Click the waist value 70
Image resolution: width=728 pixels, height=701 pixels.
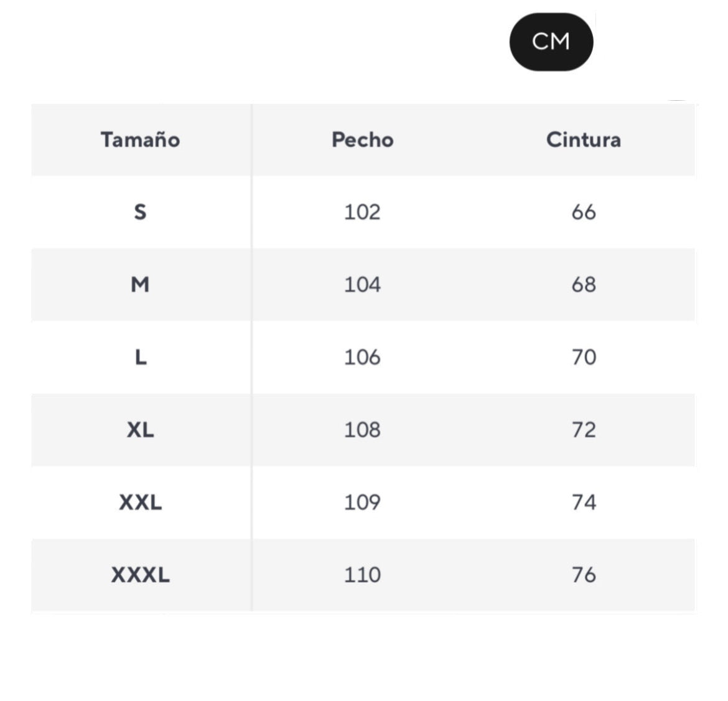[x=584, y=358]
